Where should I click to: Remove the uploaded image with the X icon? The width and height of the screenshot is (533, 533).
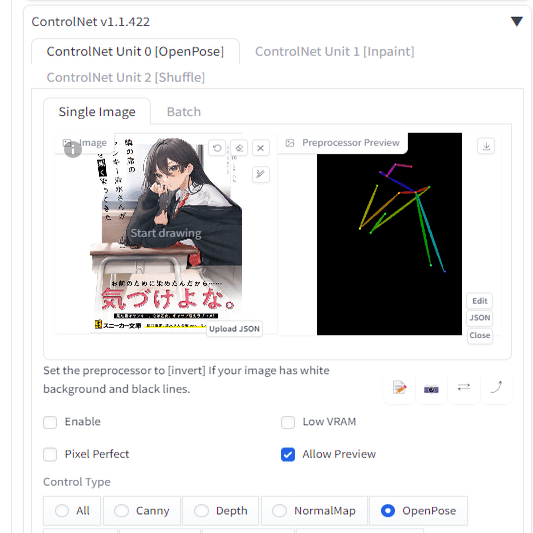pyautogui.click(x=261, y=148)
